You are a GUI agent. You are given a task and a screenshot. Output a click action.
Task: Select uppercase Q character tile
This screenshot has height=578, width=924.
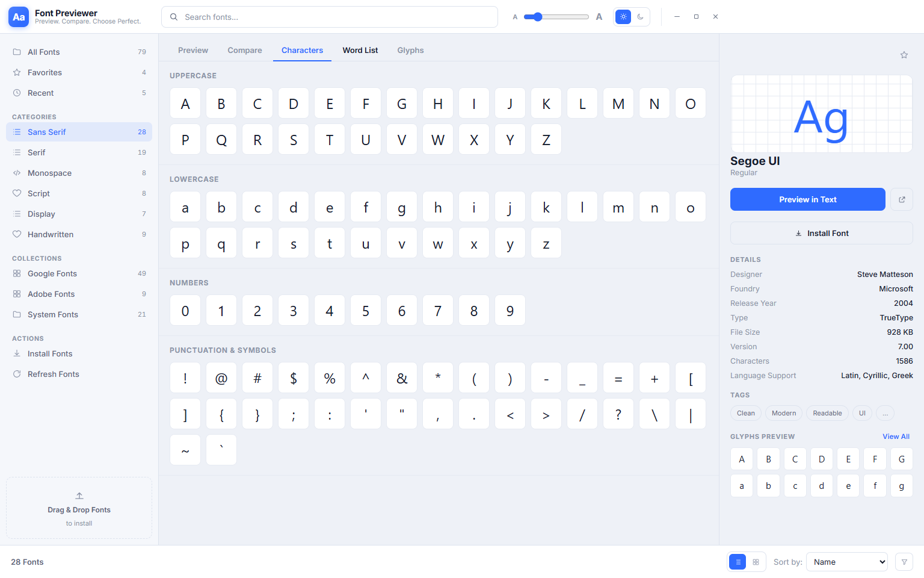click(221, 139)
